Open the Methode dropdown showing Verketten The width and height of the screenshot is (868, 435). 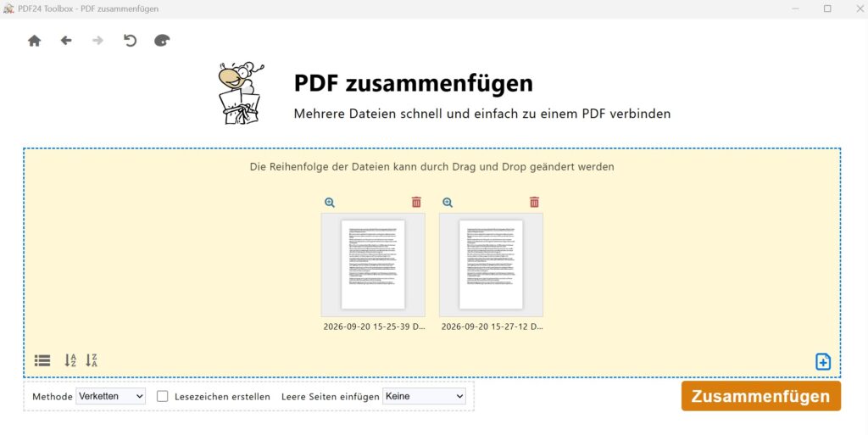tap(111, 396)
